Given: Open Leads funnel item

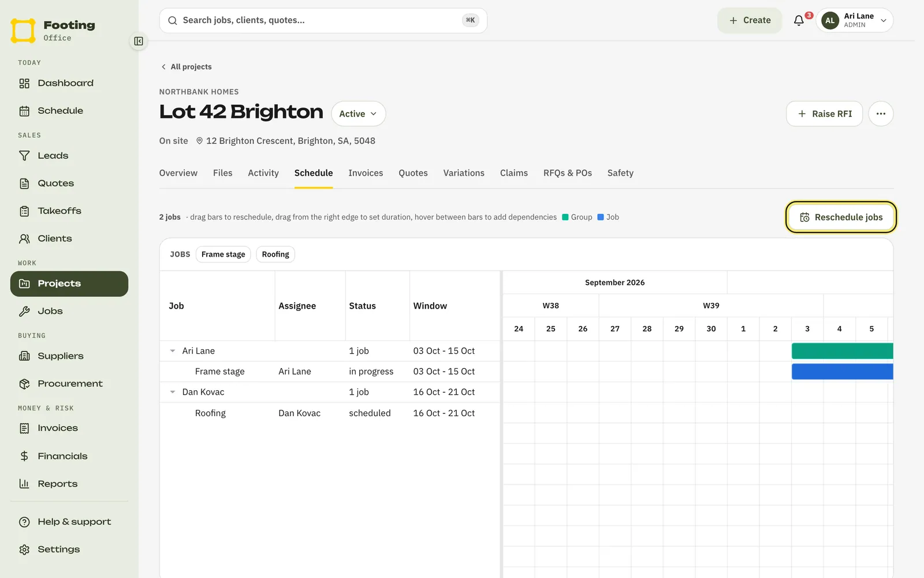Looking at the screenshot, I should 69,156.
